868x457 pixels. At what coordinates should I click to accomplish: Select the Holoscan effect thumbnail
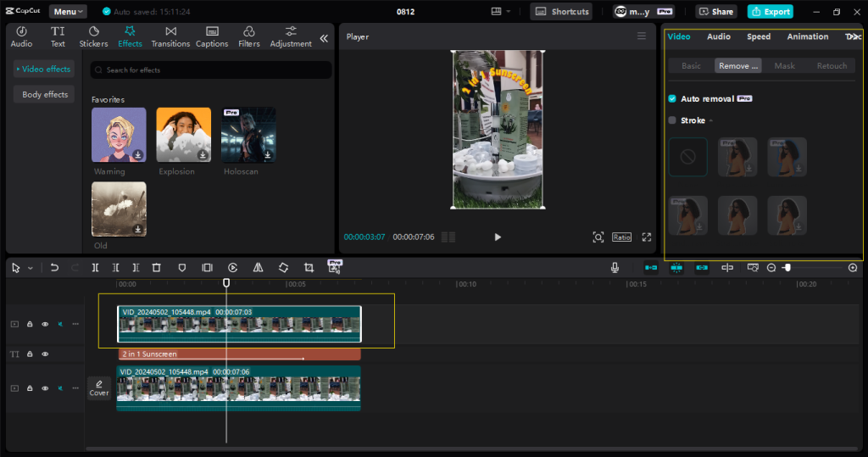pyautogui.click(x=248, y=135)
